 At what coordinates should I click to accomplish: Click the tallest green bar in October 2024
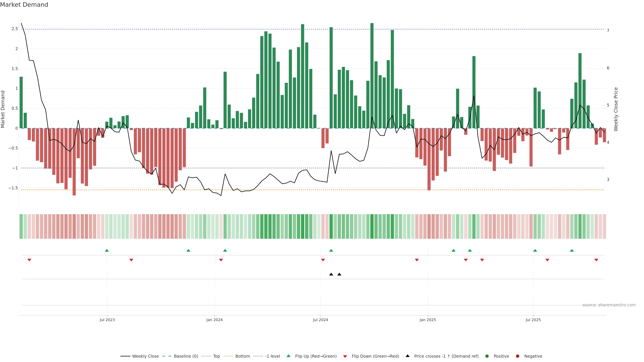pyautogui.click(x=372, y=75)
